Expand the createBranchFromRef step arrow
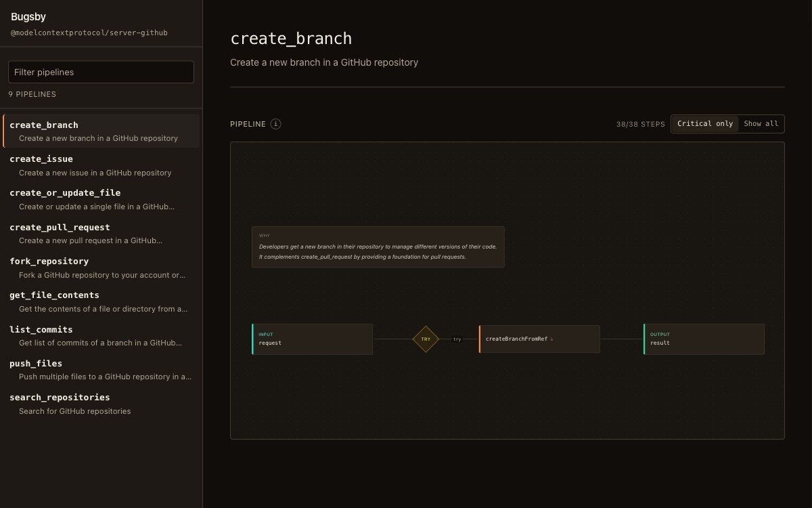This screenshot has height=508, width=812. [551, 339]
